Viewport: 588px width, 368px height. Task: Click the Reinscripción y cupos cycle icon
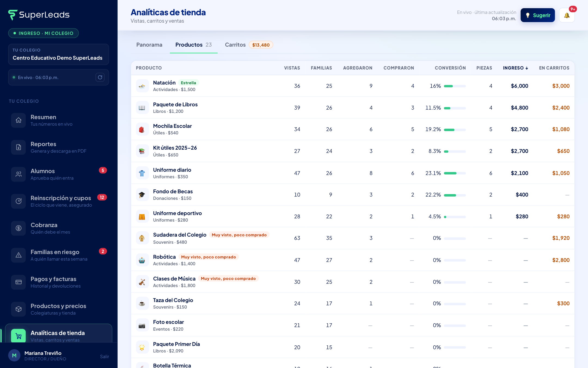19,201
